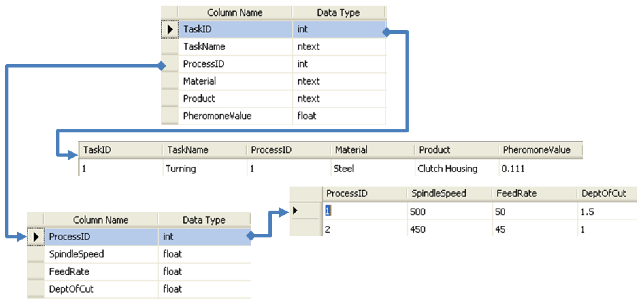Viewport: 644px width, 307px height.
Task: Click the TaskName column header in results grid
Action: coord(188,150)
